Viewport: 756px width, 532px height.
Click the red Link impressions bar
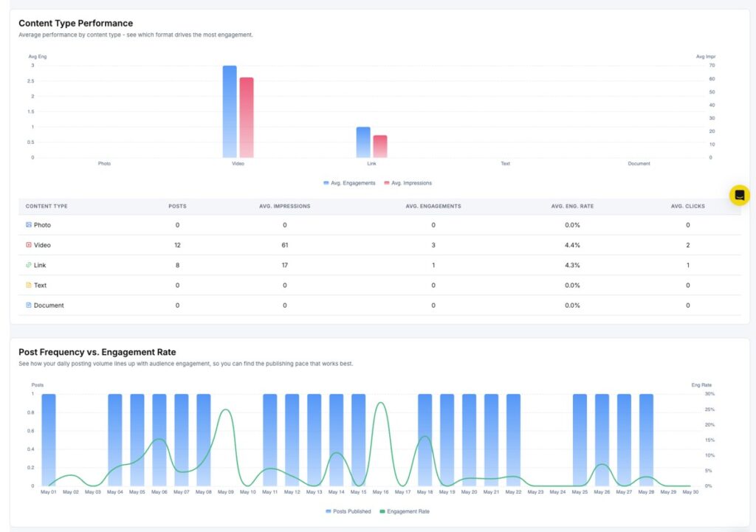tap(380, 147)
